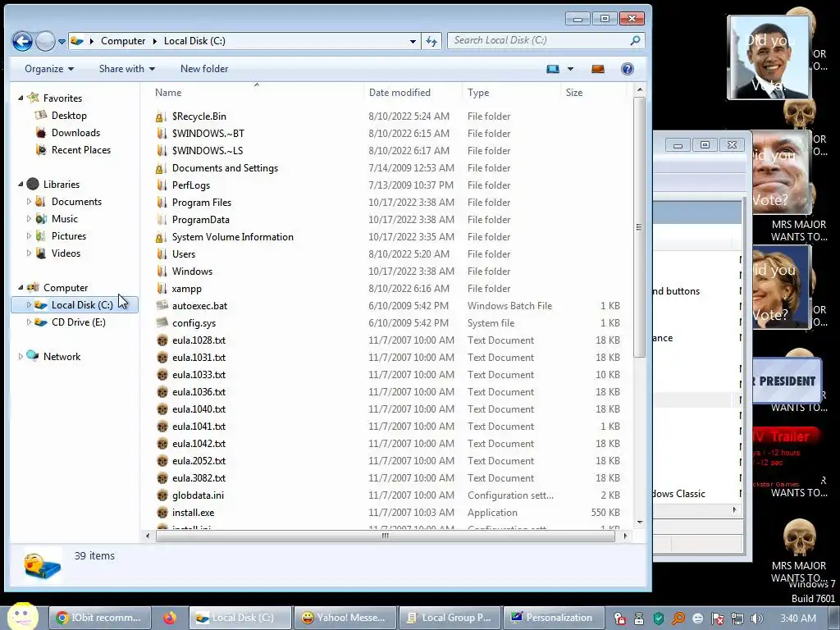This screenshot has height=630, width=840.
Task: Create a folder with New folder
Action: tap(204, 69)
